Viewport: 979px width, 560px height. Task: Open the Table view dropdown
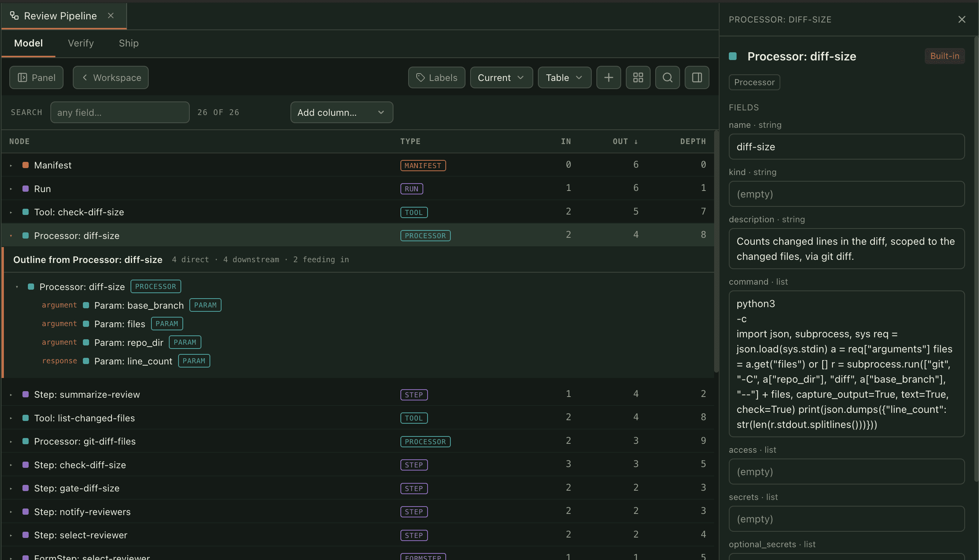[x=564, y=77]
